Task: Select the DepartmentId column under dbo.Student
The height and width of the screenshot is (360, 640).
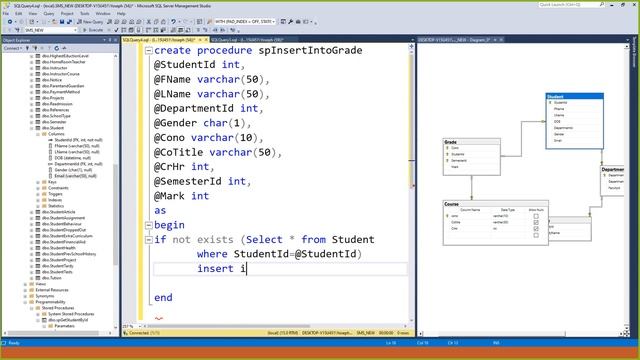Action: 78,164
